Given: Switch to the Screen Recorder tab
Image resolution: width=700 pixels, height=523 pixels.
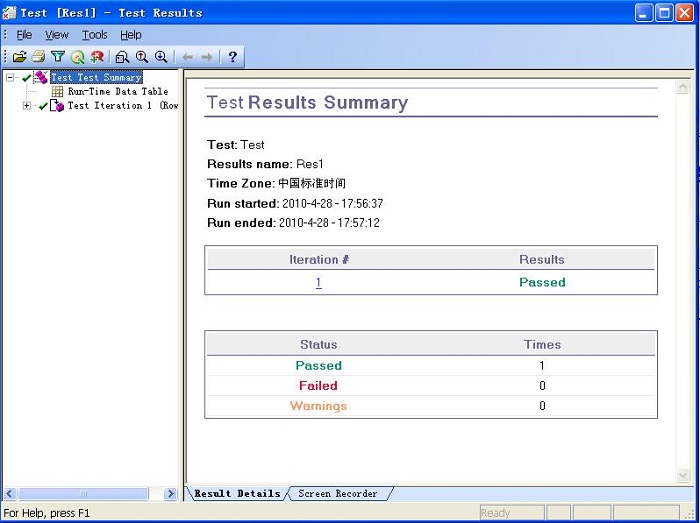Looking at the screenshot, I should [338, 494].
